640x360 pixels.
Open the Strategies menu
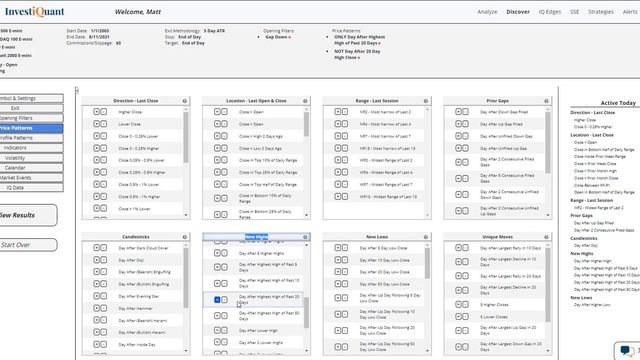pyautogui.click(x=601, y=12)
